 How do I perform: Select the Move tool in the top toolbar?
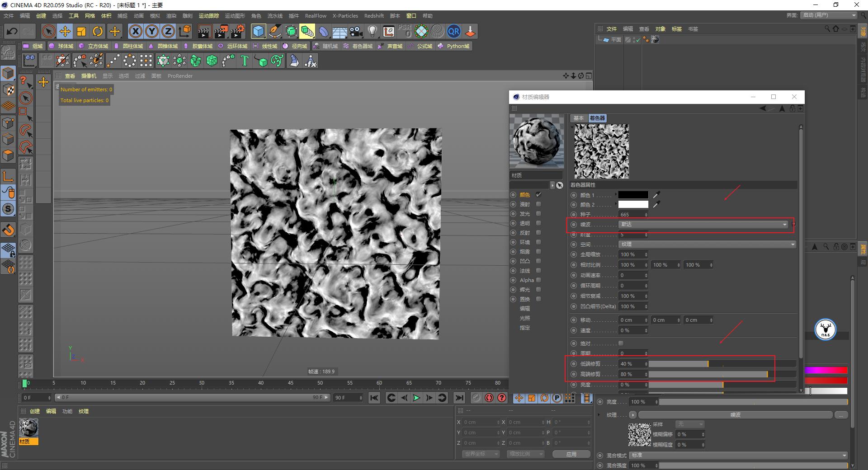coord(65,31)
